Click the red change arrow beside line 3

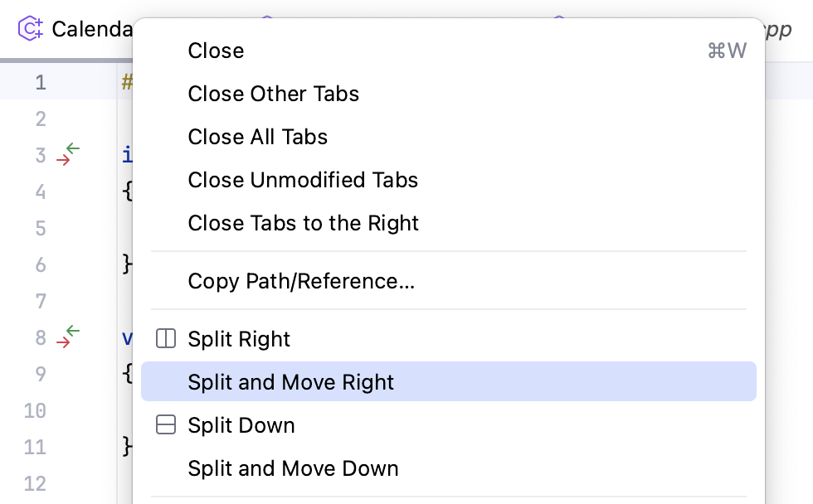[65, 161]
